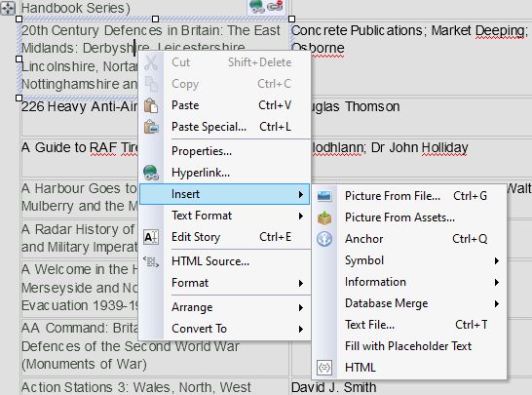Click the '(Monuments of War)' text line
532x395 pixels.
pyautogui.click(x=84, y=364)
